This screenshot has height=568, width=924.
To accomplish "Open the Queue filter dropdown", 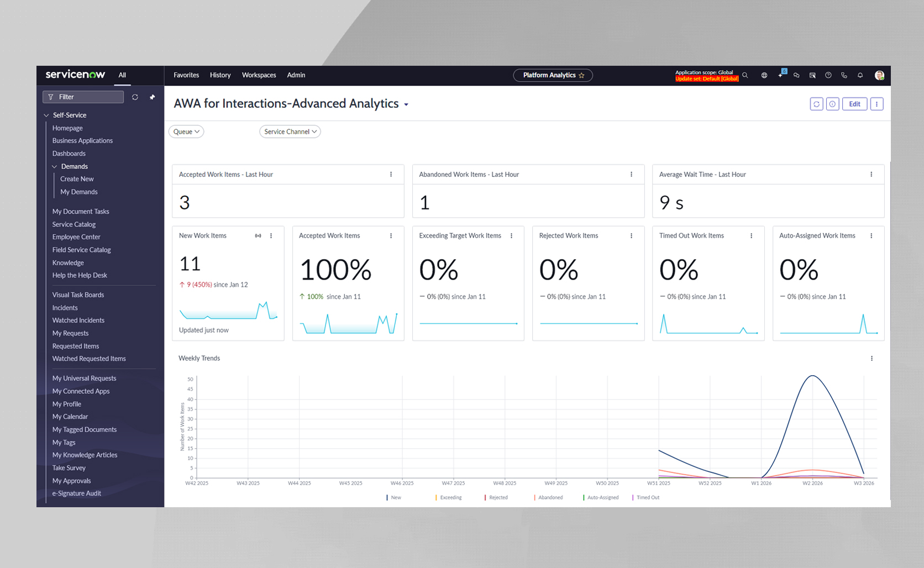I will click(186, 132).
